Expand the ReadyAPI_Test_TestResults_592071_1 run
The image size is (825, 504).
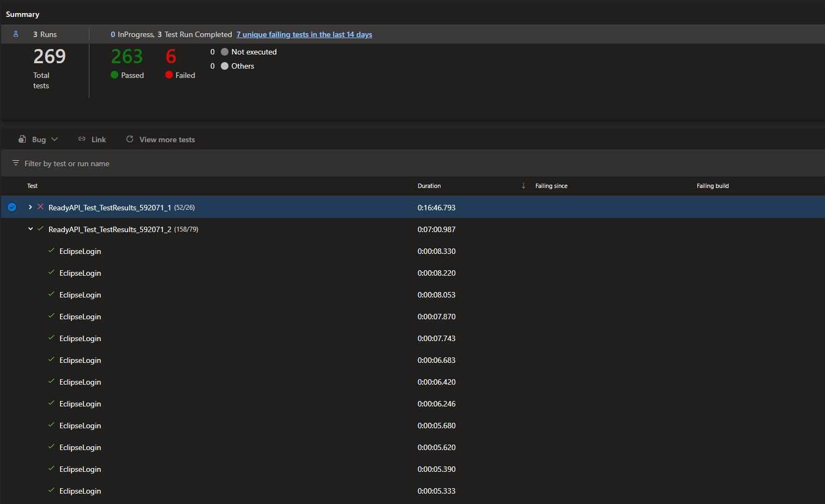pos(31,207)
